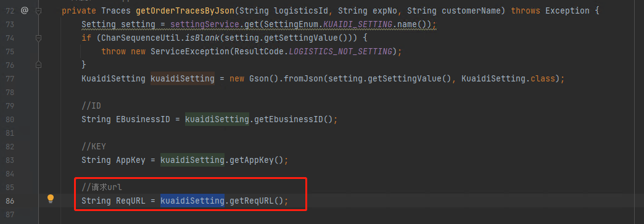Click line number 83 in the gutter
This screenshot has width=644, height=224.
pos(10,160)
